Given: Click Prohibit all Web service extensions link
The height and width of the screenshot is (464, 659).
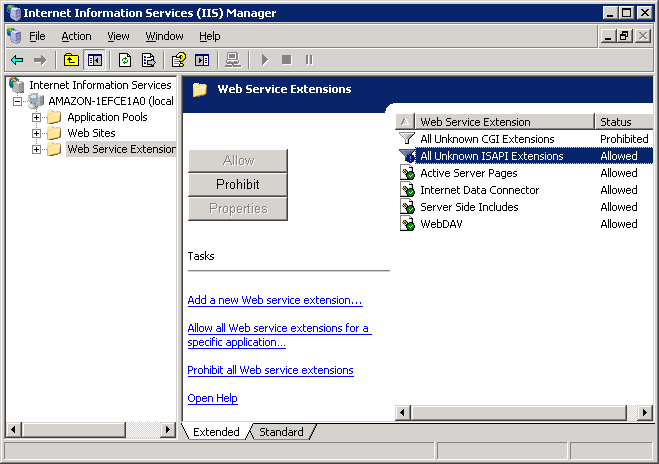Looking at the screenshot, I should tap(270, 370).
